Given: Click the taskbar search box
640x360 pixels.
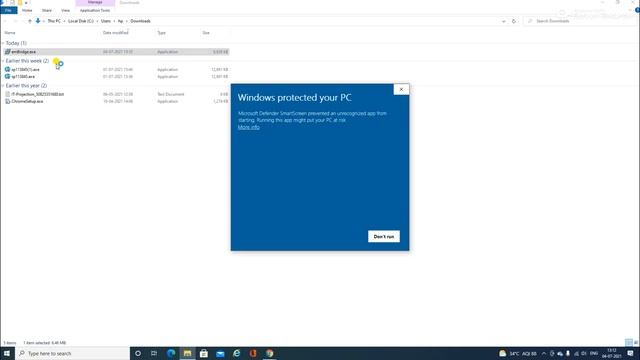Looking at the screenshot, I should point(73,353).
